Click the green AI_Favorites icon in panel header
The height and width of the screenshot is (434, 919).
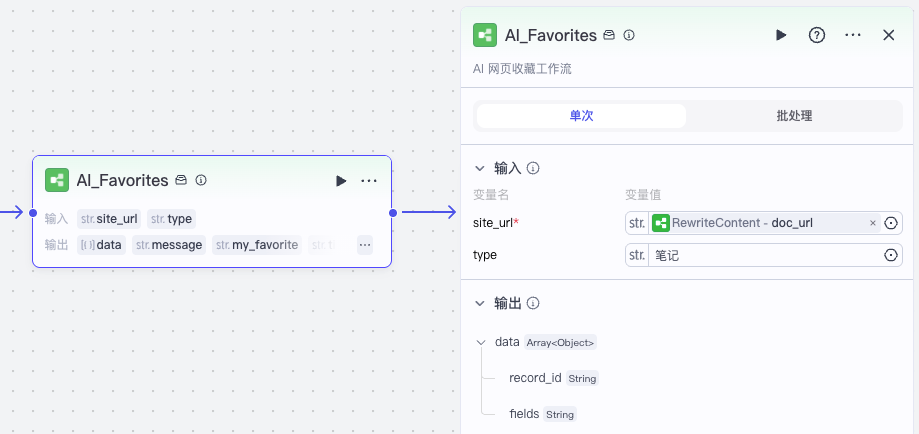click(x=485, y=35)
